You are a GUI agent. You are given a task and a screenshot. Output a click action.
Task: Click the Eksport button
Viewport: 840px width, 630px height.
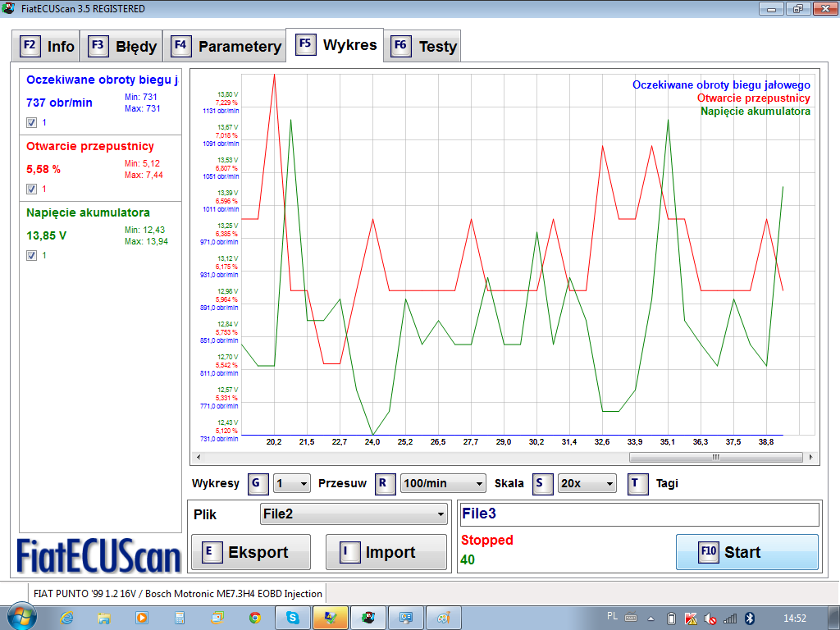(251, 552)
